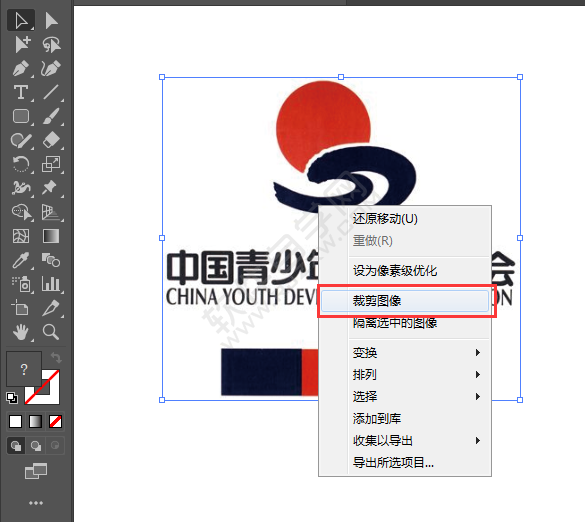
Task: Apply solid Color mode button
Action: (x=16, y=422)
